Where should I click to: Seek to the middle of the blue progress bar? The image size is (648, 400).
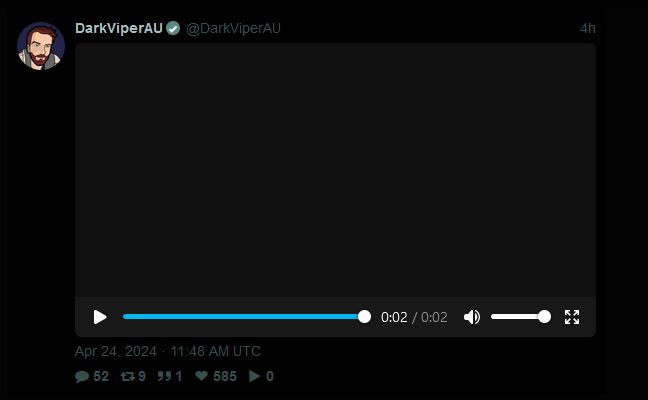coord(241,317)
